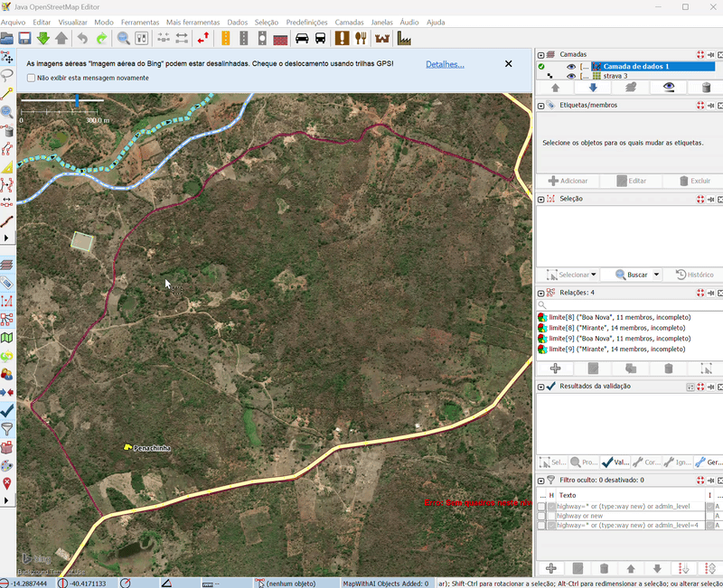Click the Val... validation button

615,462
